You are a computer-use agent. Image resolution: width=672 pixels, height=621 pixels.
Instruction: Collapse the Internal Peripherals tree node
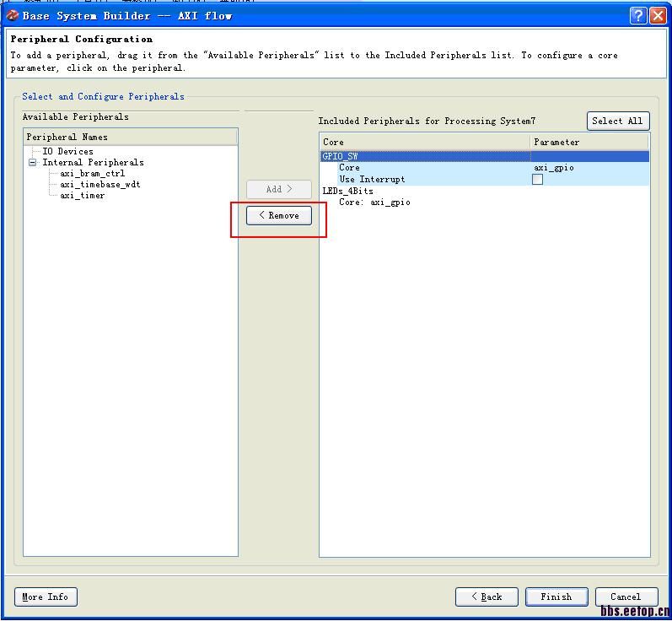pyautogui.click(x=33, y=163)
